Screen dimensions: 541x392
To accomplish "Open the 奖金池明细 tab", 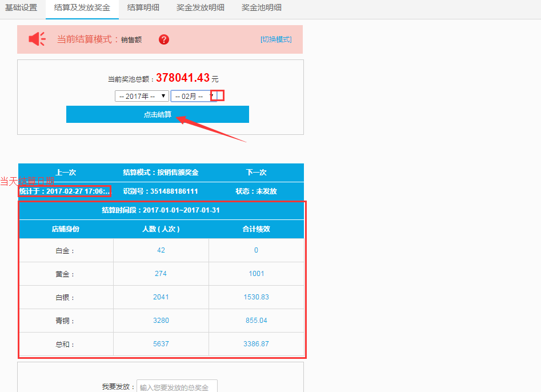I will coord(262,7).
